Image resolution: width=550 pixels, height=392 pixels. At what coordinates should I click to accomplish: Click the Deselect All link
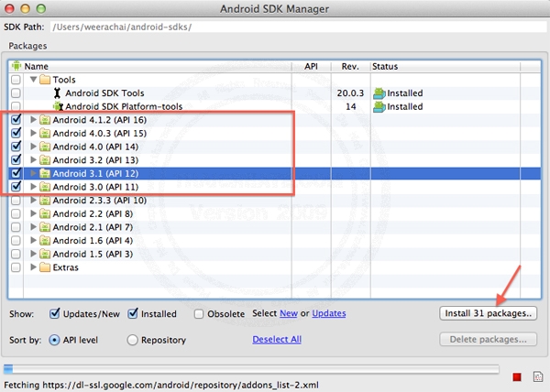[x=277, y=340]
